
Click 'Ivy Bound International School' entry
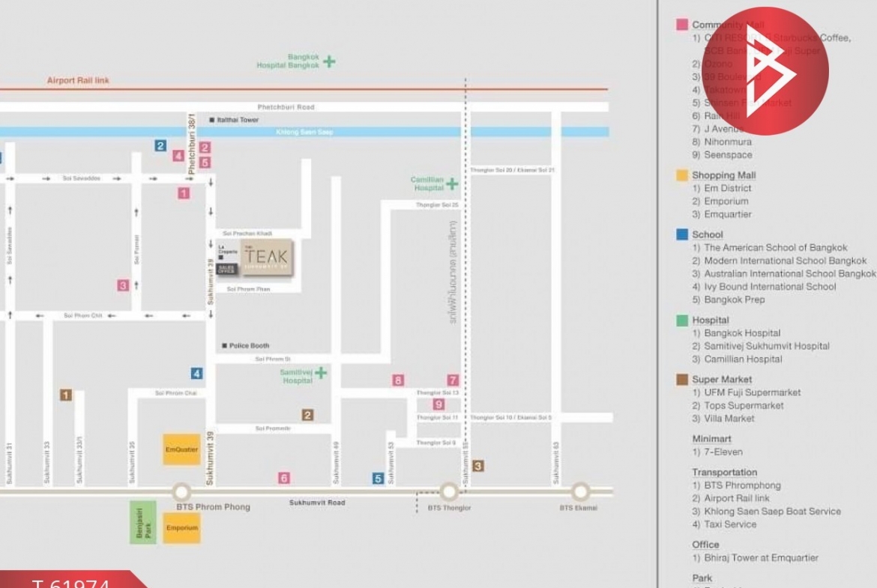(x=770, y=287)
